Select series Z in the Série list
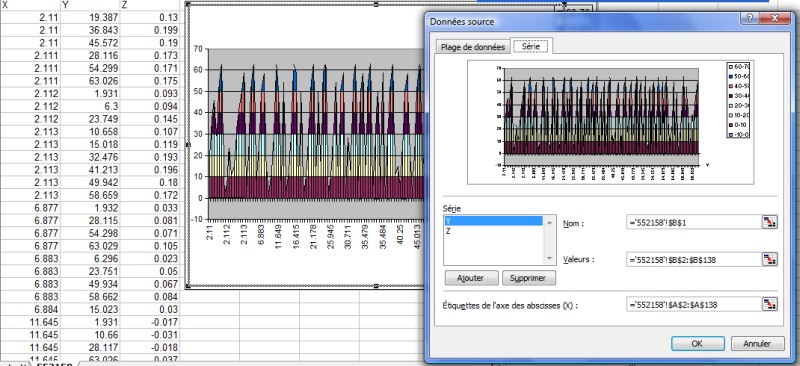800x366 pixels. (x=493, y=231)
